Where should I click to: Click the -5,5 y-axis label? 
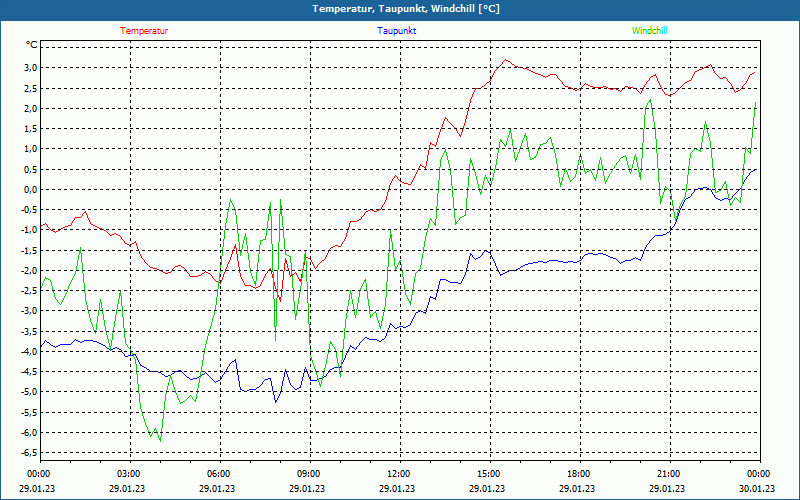30,412
